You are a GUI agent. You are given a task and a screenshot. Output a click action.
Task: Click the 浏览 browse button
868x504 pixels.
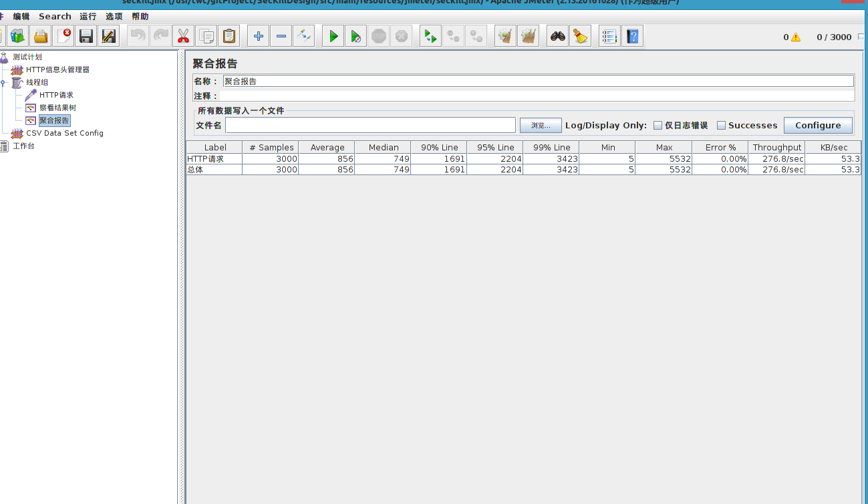coord(541,125)
